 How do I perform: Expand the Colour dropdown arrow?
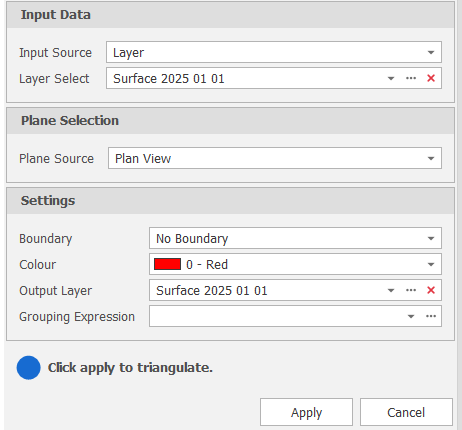431,264
